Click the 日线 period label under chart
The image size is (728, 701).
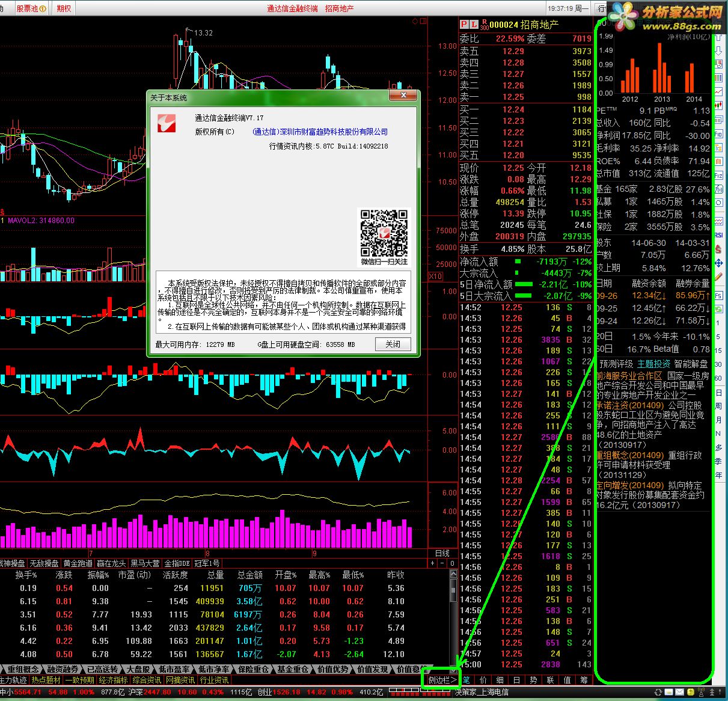pos(442,553)
